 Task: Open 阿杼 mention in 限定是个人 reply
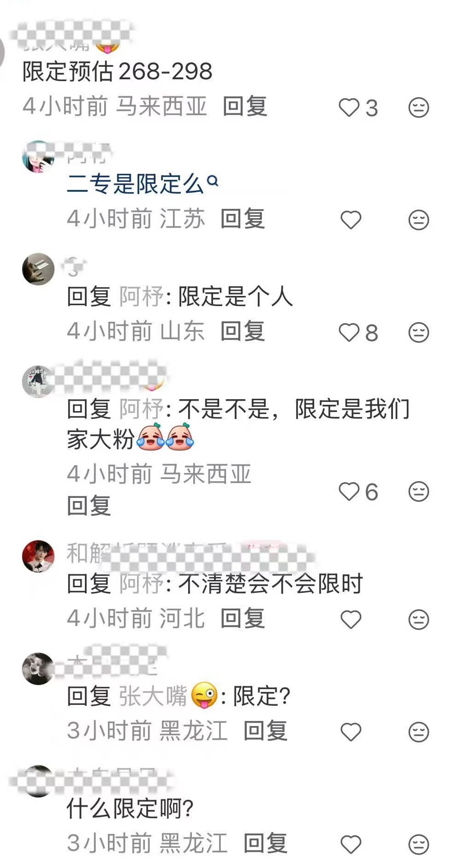pos(141,296)
